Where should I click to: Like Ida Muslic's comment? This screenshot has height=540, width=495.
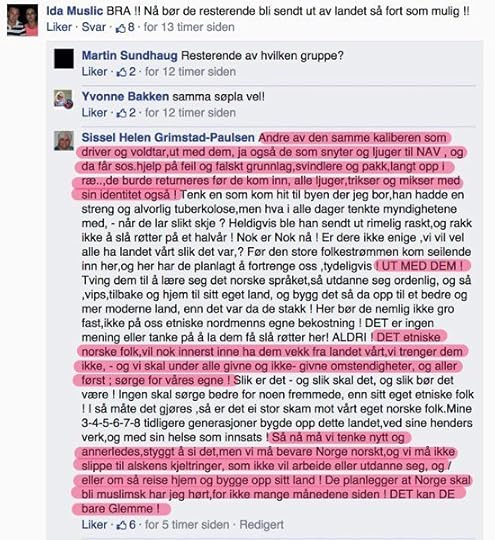(59, 27)
